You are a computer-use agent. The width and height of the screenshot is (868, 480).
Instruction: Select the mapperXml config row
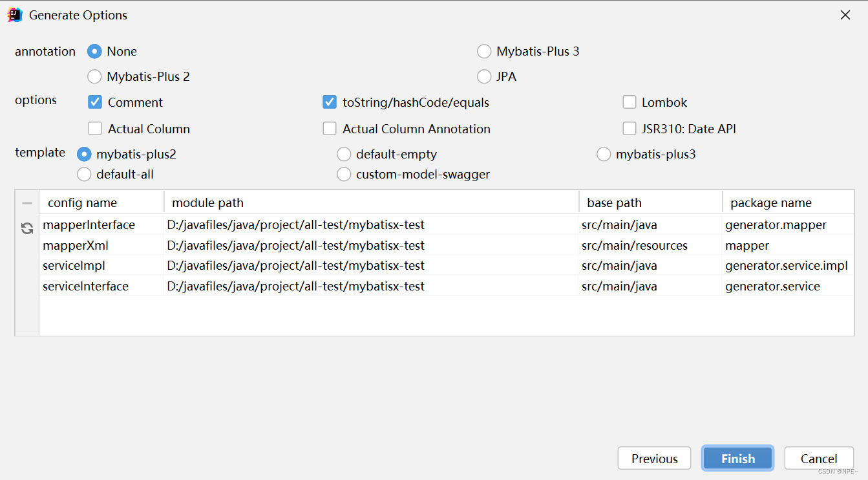[x=447, y=245]
